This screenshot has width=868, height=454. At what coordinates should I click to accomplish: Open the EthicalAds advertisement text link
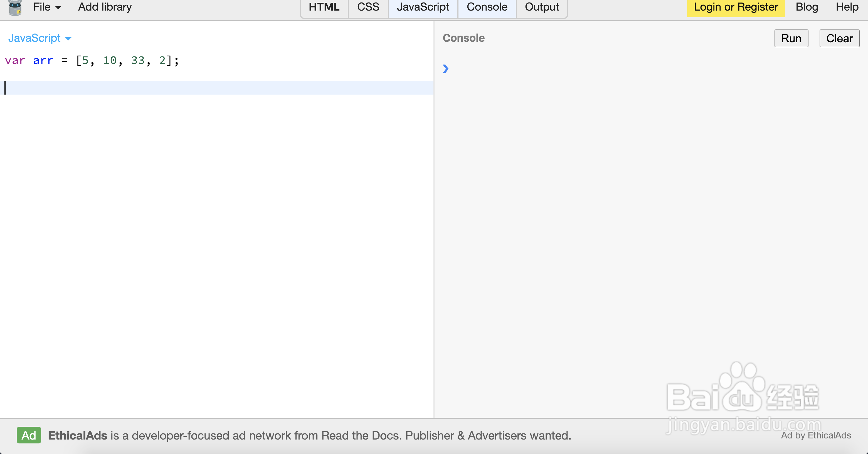pyautogui.click(x=309, y=435)
